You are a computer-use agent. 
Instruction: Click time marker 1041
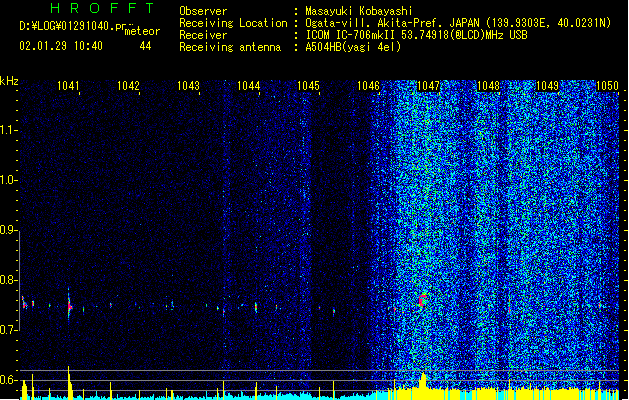click(x=68, y=85)
